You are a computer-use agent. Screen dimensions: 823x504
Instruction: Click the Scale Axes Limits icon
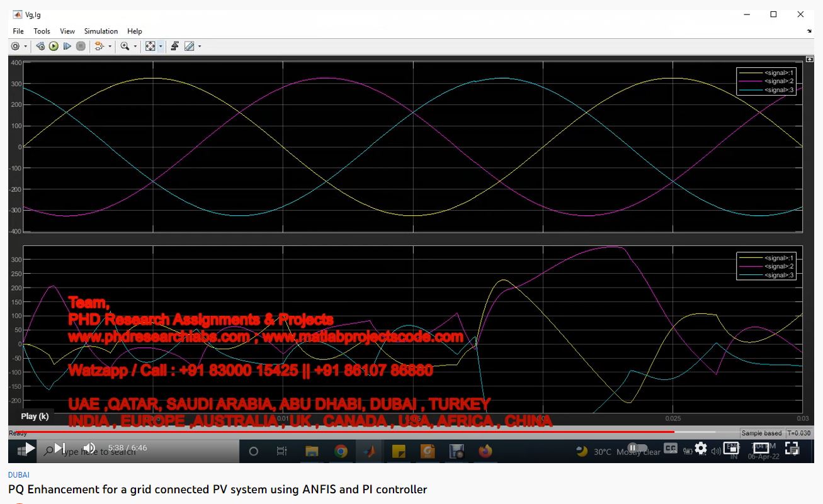(150, 46)
